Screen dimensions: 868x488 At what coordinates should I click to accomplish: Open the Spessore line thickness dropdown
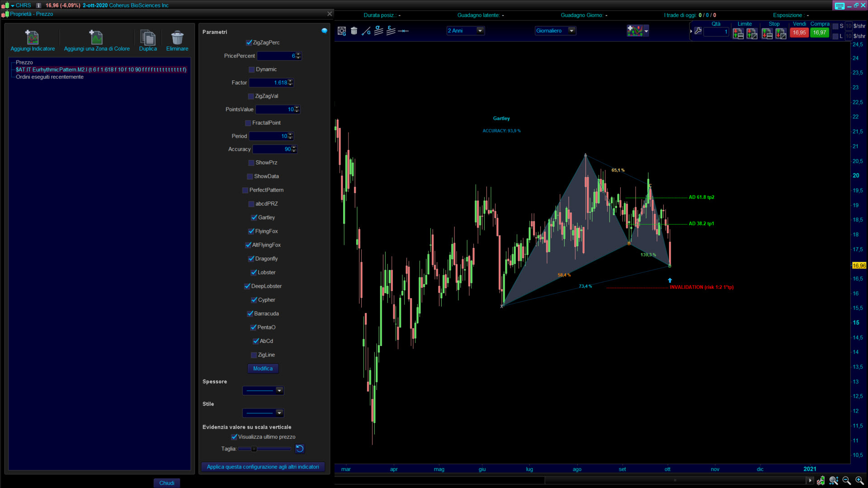[279, 390]
